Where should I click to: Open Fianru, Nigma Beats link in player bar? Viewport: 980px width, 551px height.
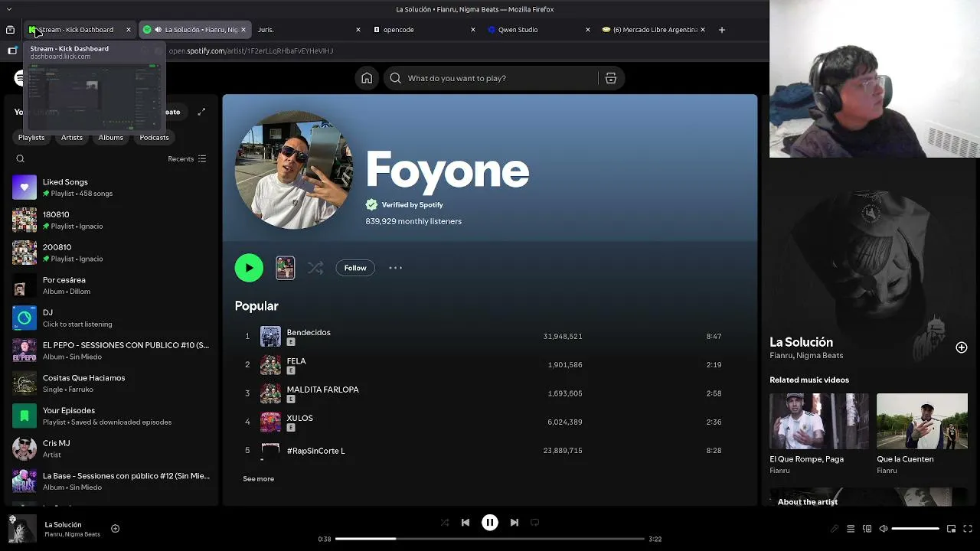tap(72, 534)
